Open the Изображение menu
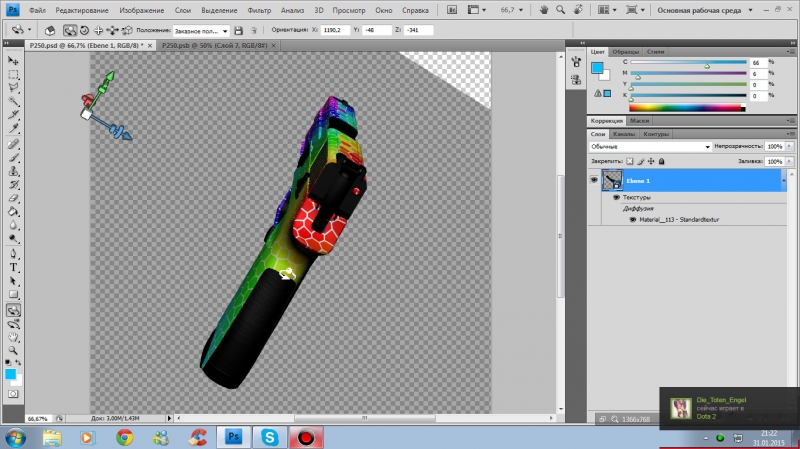Screen dimensions: 800x449 (x=141, y=10)
